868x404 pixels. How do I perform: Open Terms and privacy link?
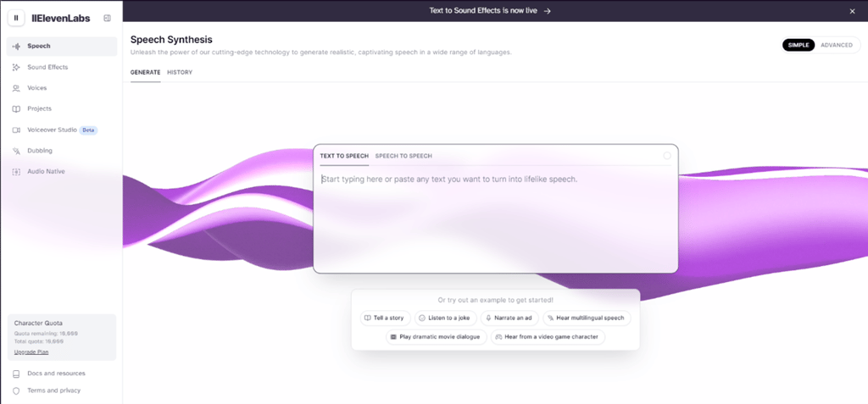(53, 390)
